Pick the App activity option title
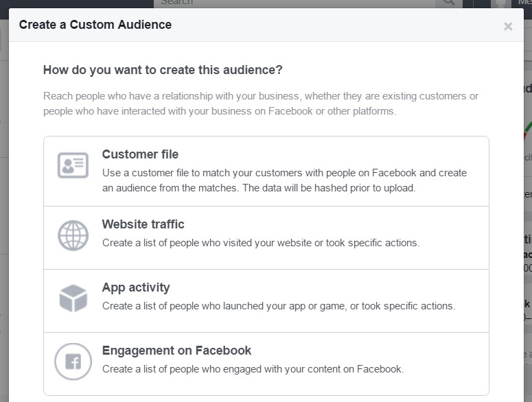532x402 pixels. pyautogui.click(x=135, y=287)
